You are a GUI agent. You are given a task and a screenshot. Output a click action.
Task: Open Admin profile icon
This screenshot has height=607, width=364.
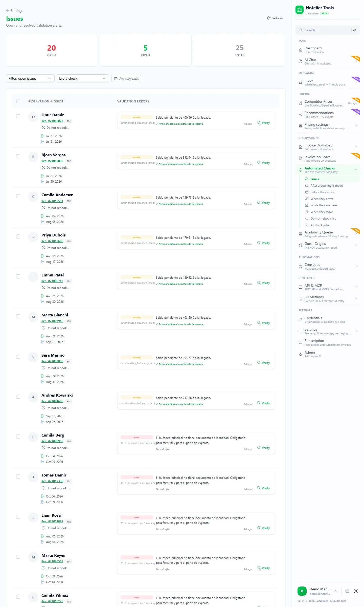[301, 354]
